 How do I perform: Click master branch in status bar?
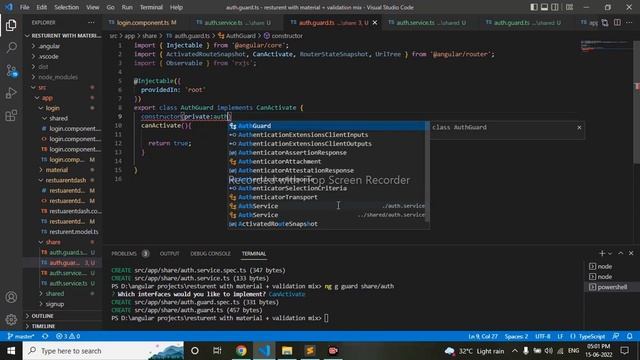click(x=21, y=336)
